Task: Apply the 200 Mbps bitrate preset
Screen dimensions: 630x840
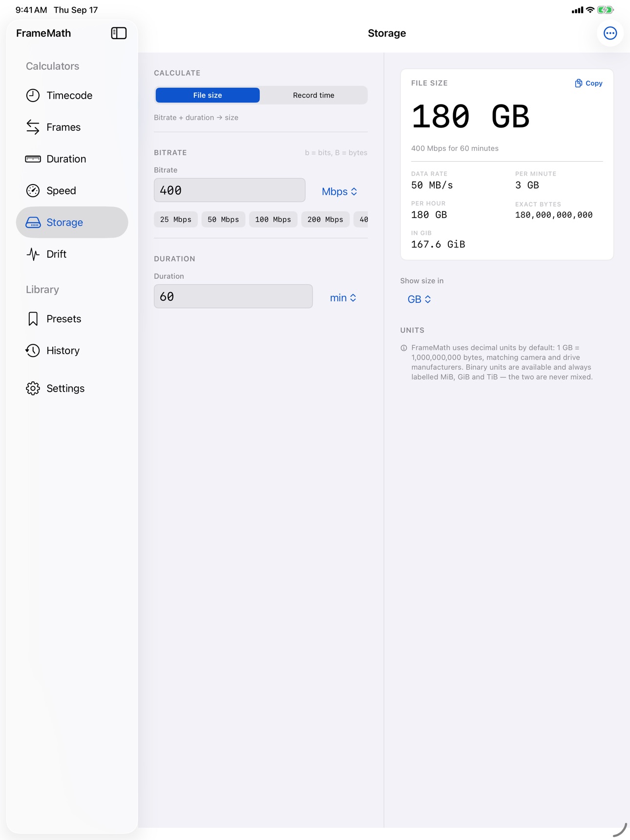Action: click(x=325, y=220)
